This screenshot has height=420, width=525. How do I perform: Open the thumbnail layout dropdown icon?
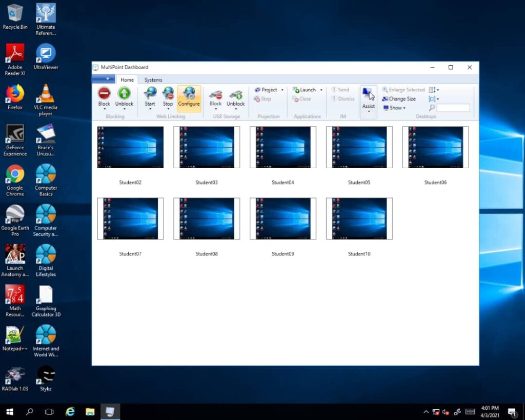(x=434, y=90)
